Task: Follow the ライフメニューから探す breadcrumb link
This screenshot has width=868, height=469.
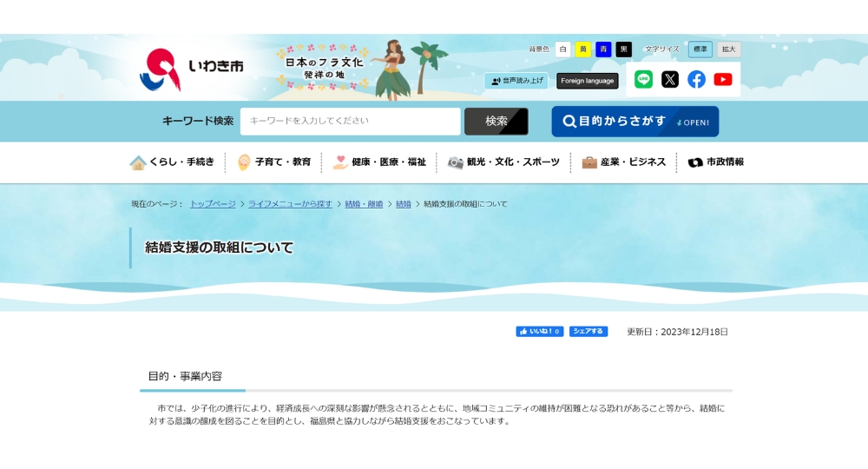Action: pos(290,204)
